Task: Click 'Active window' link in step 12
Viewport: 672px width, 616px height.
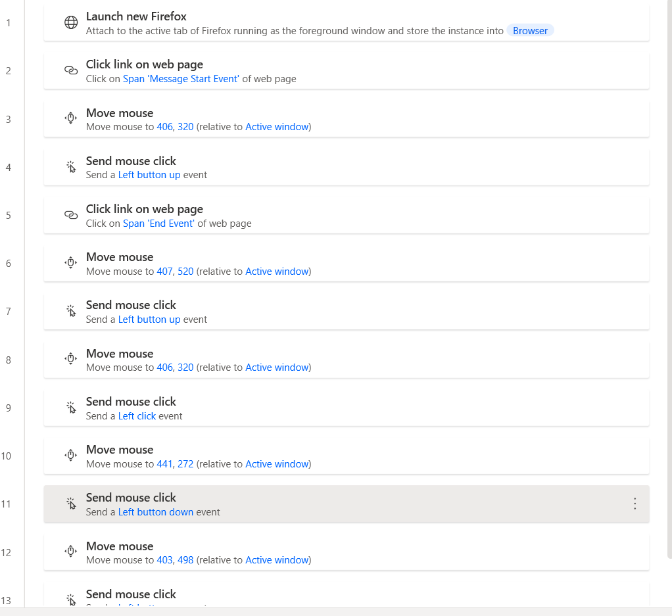Action: tap(277, 560)
